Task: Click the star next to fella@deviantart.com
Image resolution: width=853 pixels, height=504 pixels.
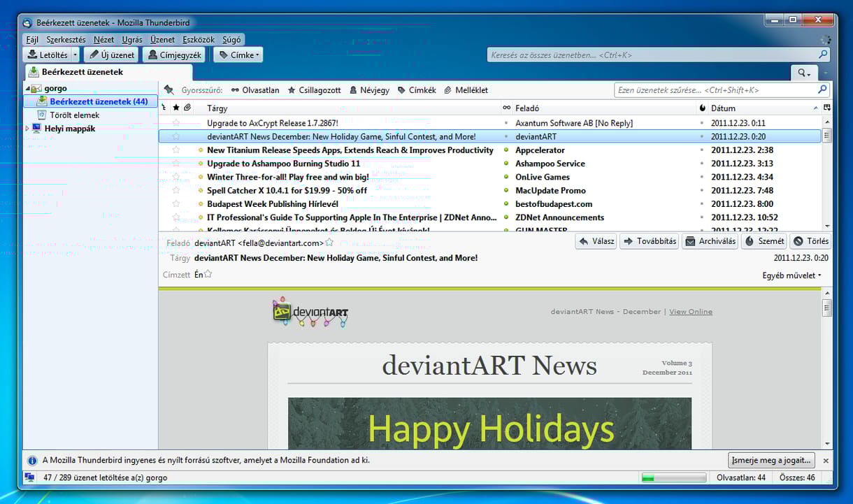Action: 329,243
